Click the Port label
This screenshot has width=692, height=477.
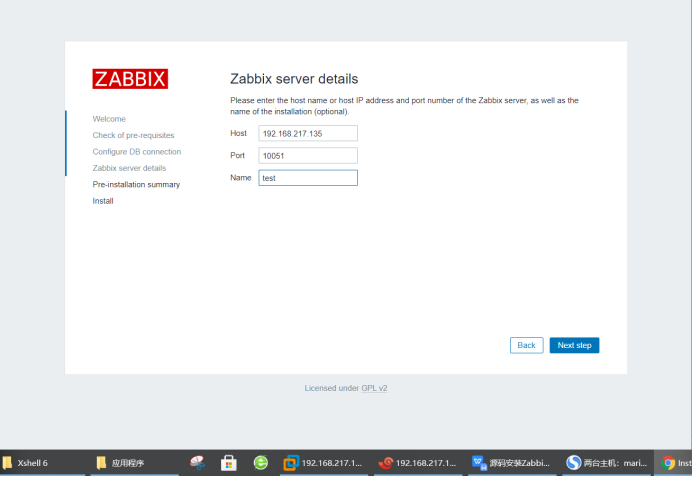coord(237,155)
